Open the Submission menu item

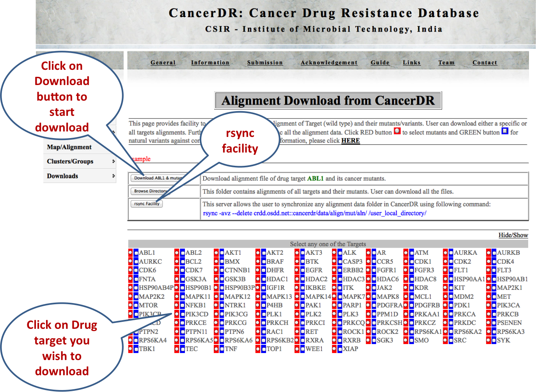coord(264,63)
